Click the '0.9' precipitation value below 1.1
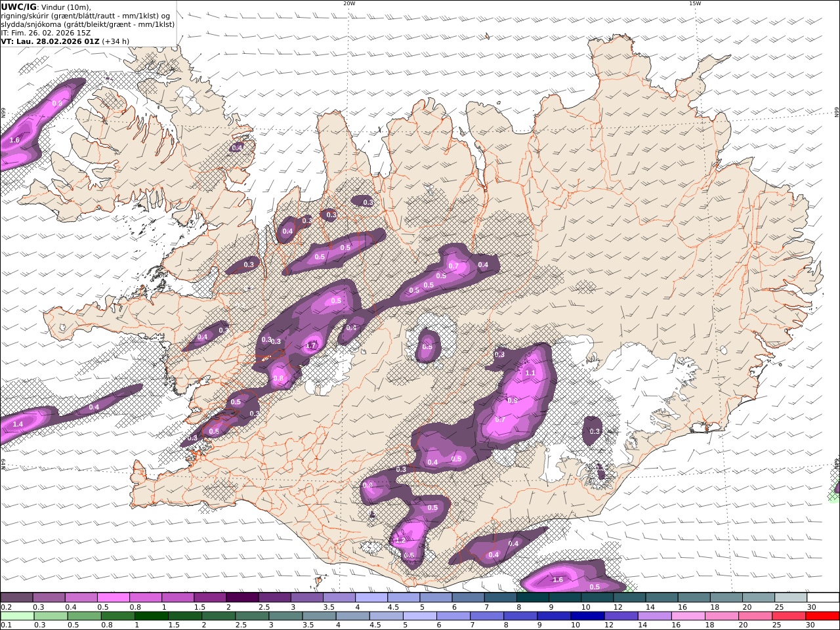The height and width of the screenshot is (630, 840). tap(513, 400)
